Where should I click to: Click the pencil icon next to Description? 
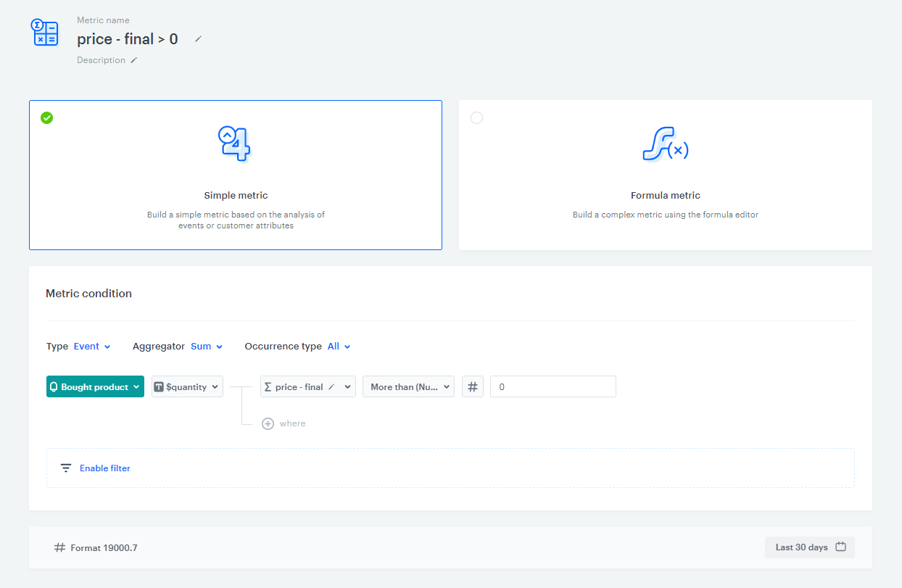(133, 61)
